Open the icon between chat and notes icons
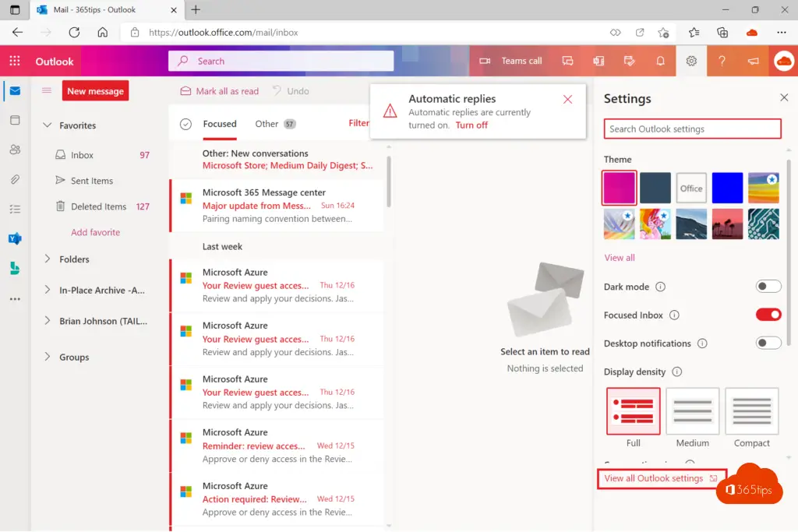798x532 pixels. tap(598, 61)
